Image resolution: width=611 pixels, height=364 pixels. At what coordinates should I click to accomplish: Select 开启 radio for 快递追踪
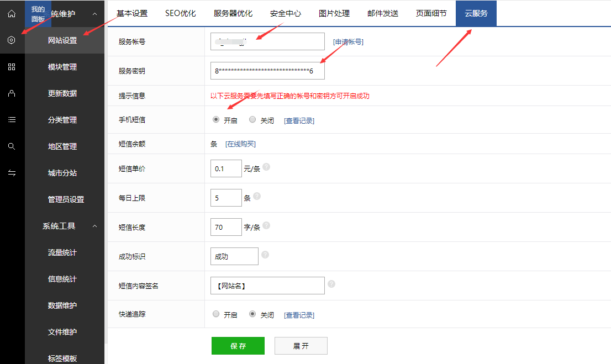tap(216, 314)
